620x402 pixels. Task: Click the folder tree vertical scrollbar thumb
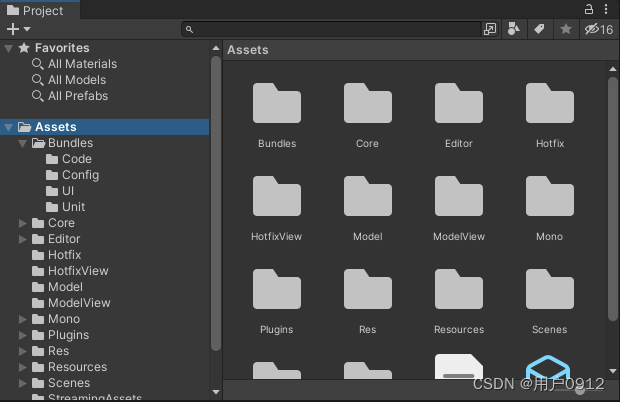[x=216, y=204]
